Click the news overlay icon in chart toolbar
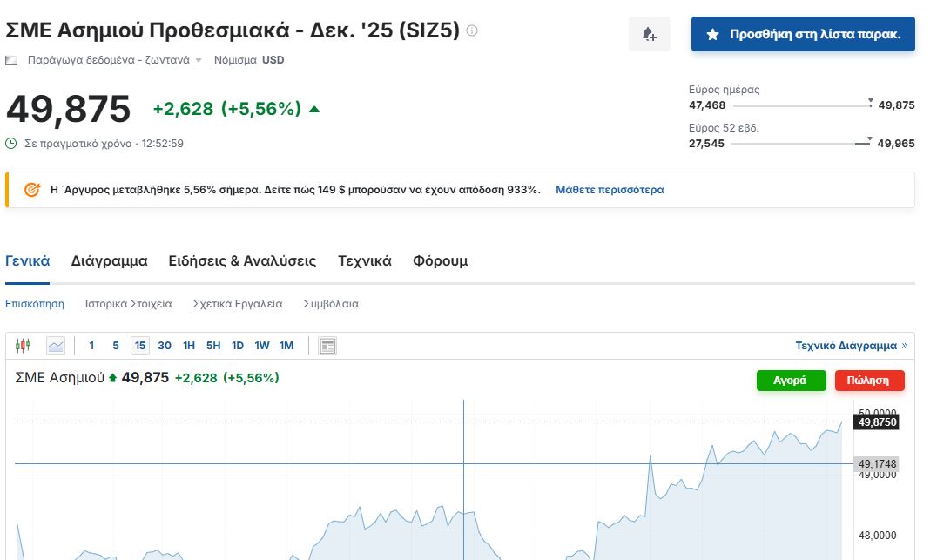This screenshot has height=560, width=937. click(327, 346)
